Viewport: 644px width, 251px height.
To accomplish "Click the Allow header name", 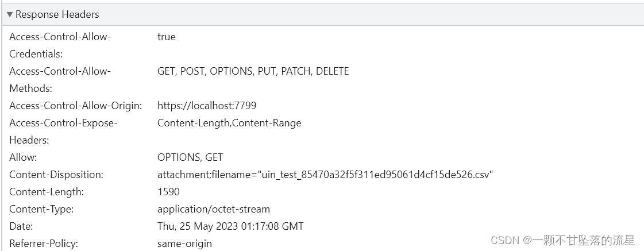I will tap(23, 157).
